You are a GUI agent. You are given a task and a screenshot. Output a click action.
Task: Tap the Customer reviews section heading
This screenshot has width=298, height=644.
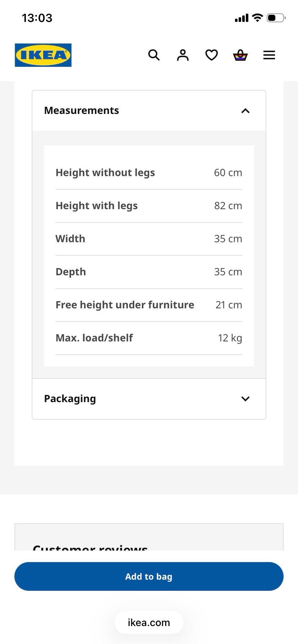point(90,547)
